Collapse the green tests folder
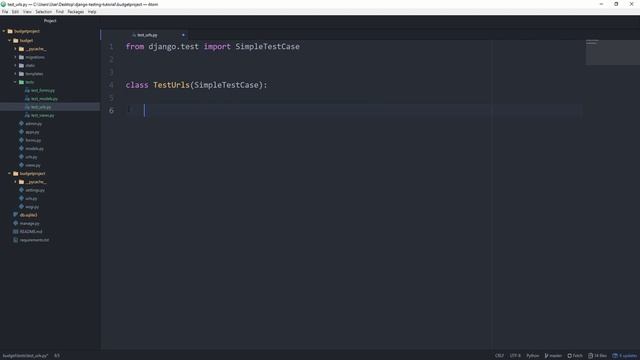This screenshot has width=640, height=360. (16, 82)
